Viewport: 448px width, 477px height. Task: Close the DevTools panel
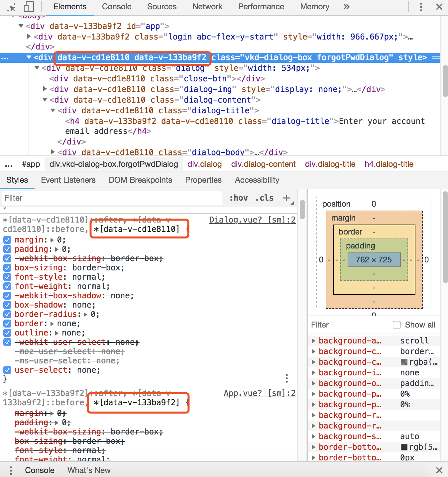[x=439, y=7]
